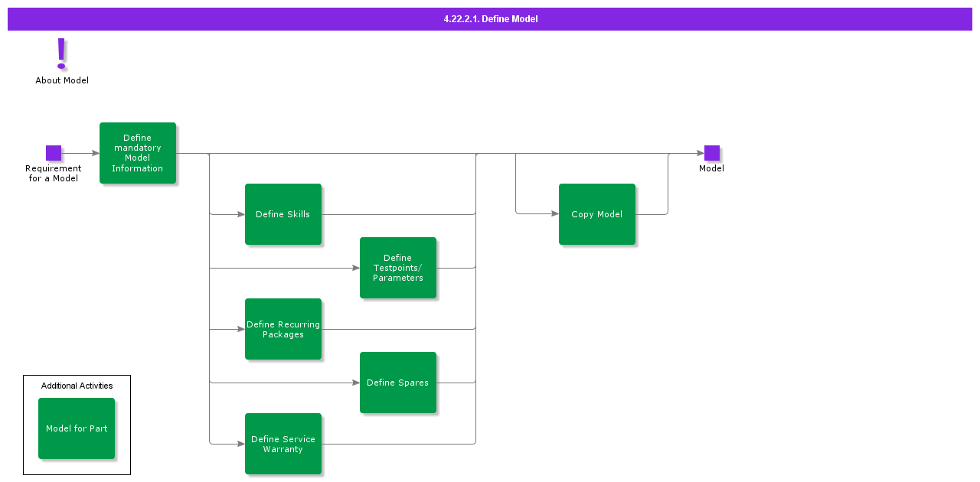Select the purple Model end node
The width and height of the screenshot is (980, 482).
[x=711, y=152]
